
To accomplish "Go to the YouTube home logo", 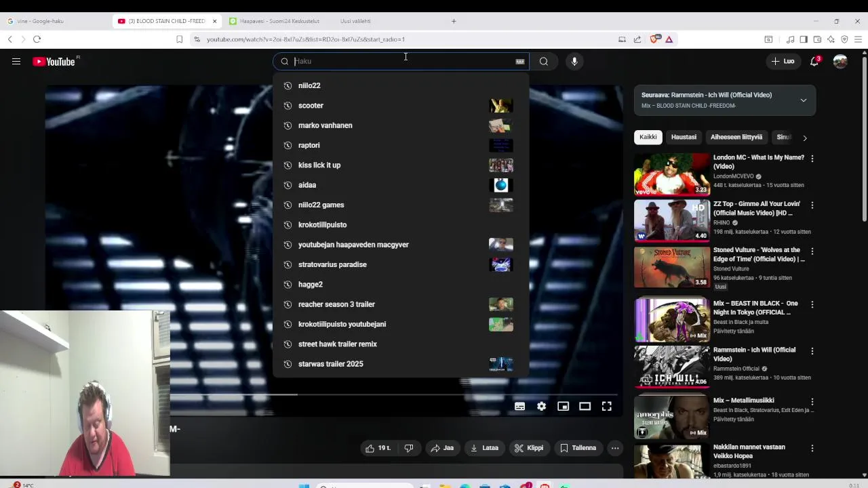I will 54,62.
